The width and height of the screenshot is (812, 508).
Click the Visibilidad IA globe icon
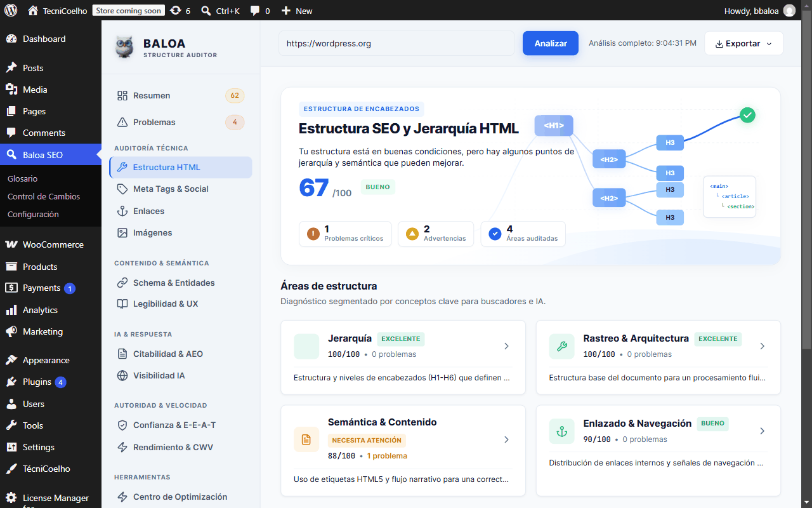(x=122, y=375)
